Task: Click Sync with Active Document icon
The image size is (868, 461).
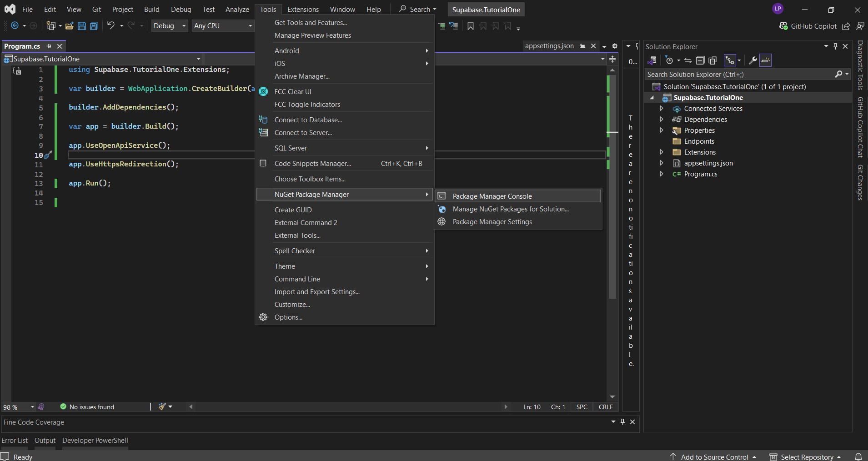Action: pyautogui.click(x=688, y=60)
